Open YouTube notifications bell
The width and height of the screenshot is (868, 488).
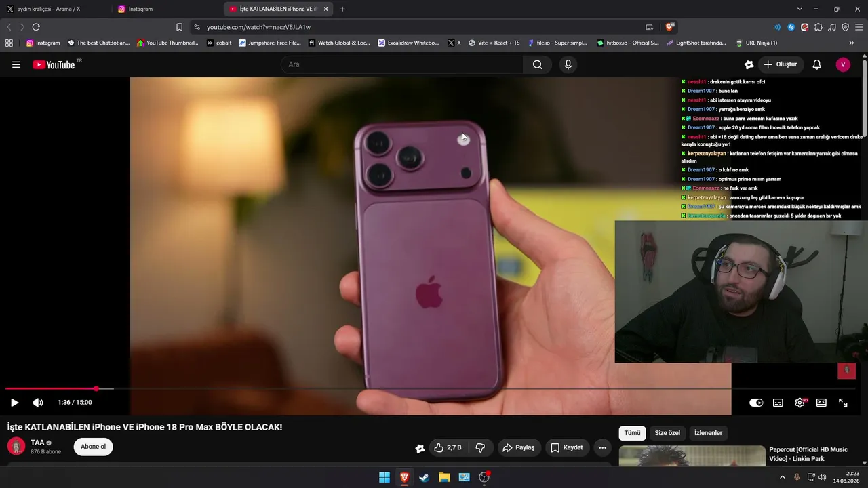point(817,64)
